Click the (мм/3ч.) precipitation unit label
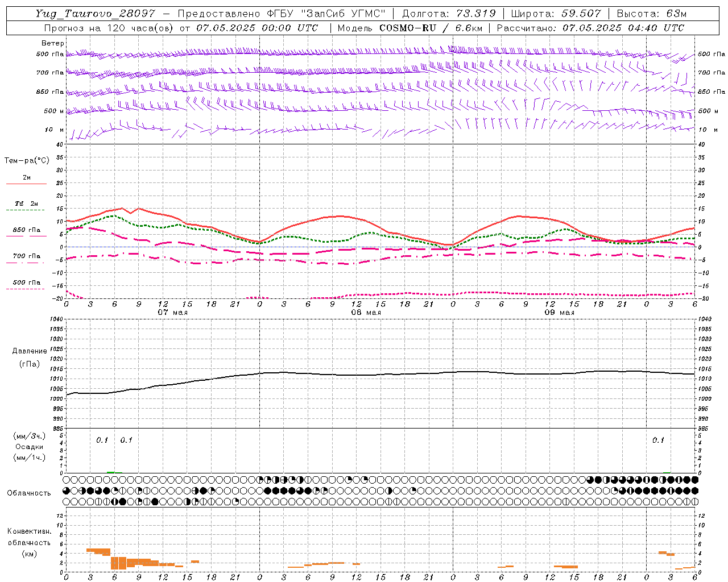Screen dimensions: 728x582 [x=30, y=436]
